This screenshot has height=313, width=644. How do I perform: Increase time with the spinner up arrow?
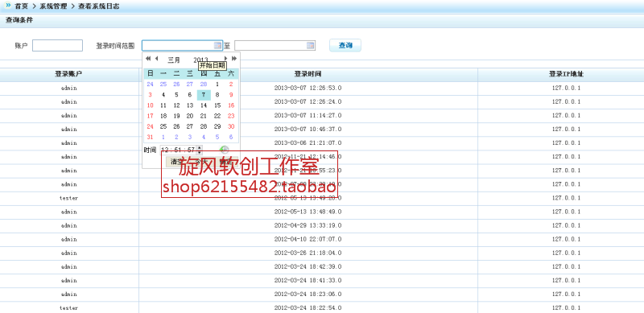200,148
